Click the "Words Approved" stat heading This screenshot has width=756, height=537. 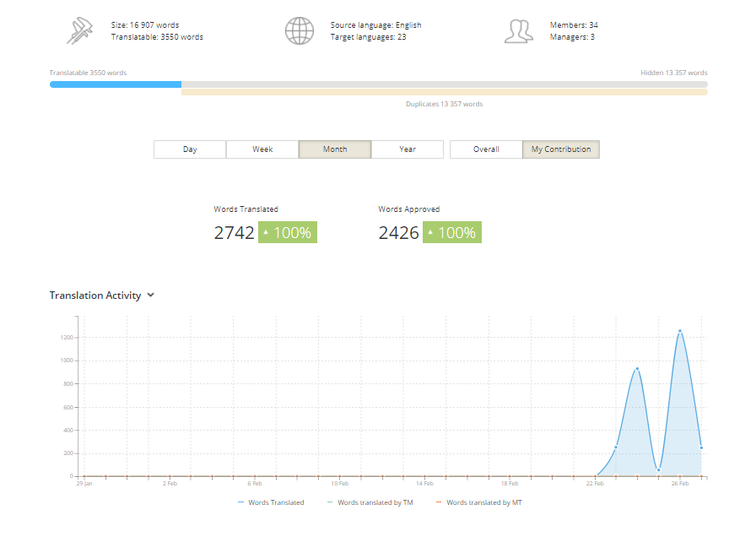click(x=409, y=209)
